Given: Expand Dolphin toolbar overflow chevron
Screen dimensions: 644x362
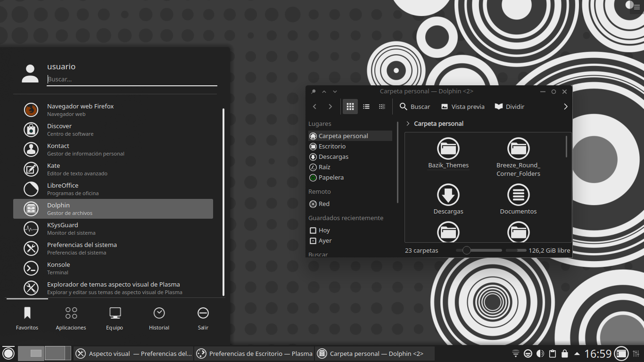Looking at the screenshot, I should tap(566, 107).
